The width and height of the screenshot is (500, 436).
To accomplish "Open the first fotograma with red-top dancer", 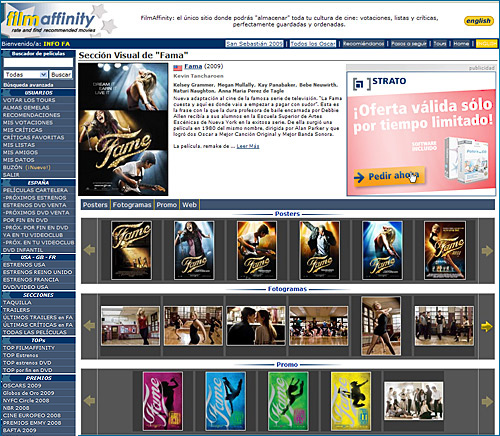I will click(130, 326).
